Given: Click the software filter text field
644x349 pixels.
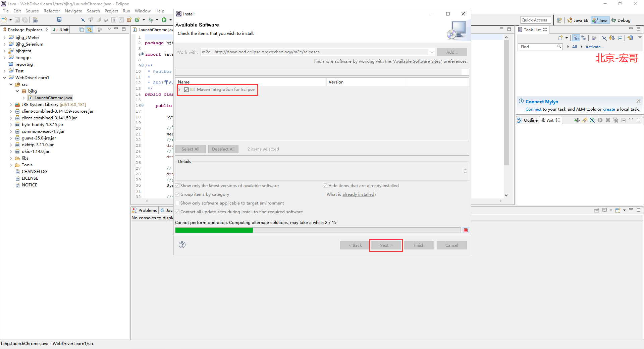Looking at the screenshot, I should point(321,72).
